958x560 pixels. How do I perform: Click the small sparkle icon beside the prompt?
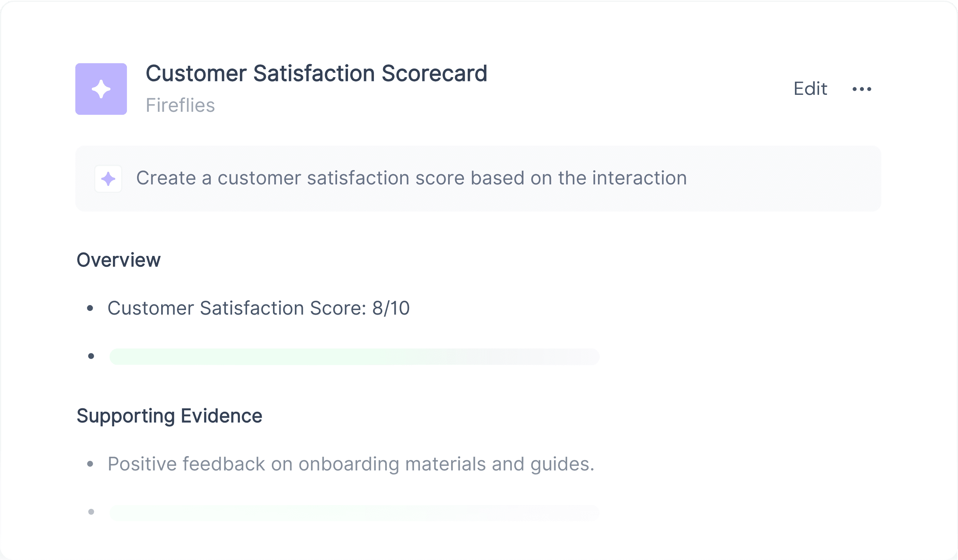pyautogui.click(x=108, y=178)
